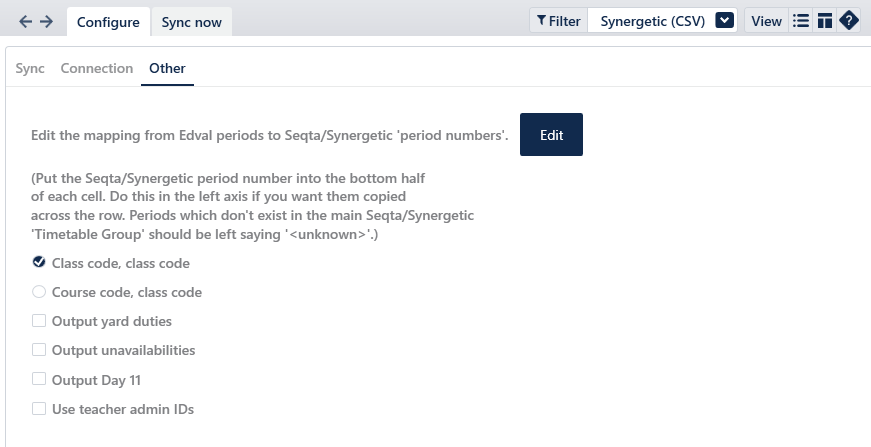Viewport: 871px width, 447px height.
Task: Tick Output unavailabilities checkbox
Action: coord(39,350)
